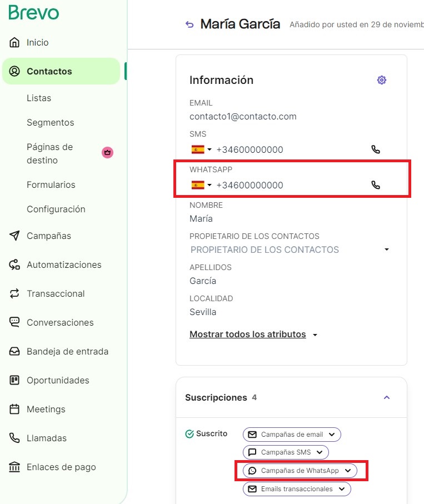Screen dimensions: 424x504
Task: Expand arrow next to Mostrar todos los atributos
Action: click(315, 335)
